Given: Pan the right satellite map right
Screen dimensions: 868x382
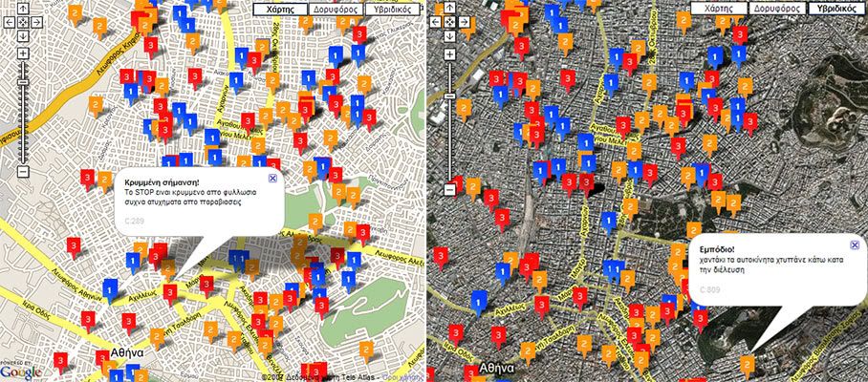Looking at the screenshot, I should point(464,22).
